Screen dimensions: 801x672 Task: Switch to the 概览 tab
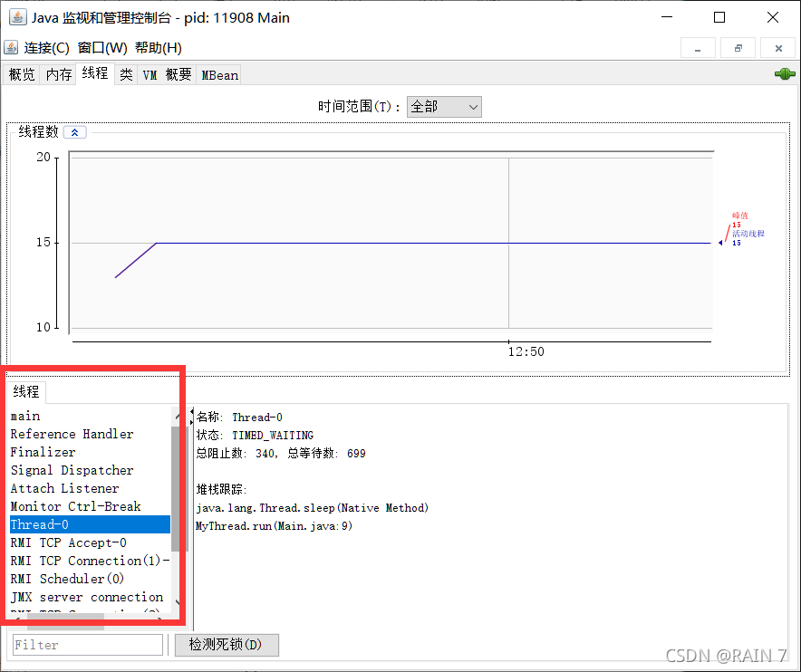(22, 74)
